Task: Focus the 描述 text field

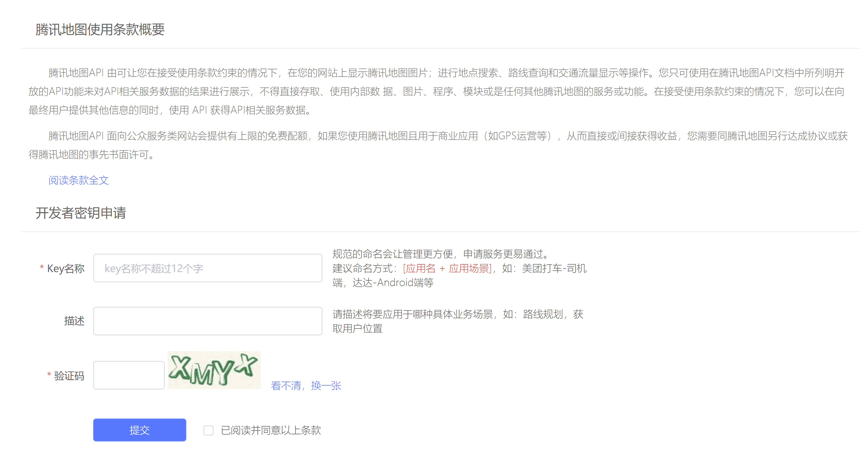Action: [x=208, y=321]
